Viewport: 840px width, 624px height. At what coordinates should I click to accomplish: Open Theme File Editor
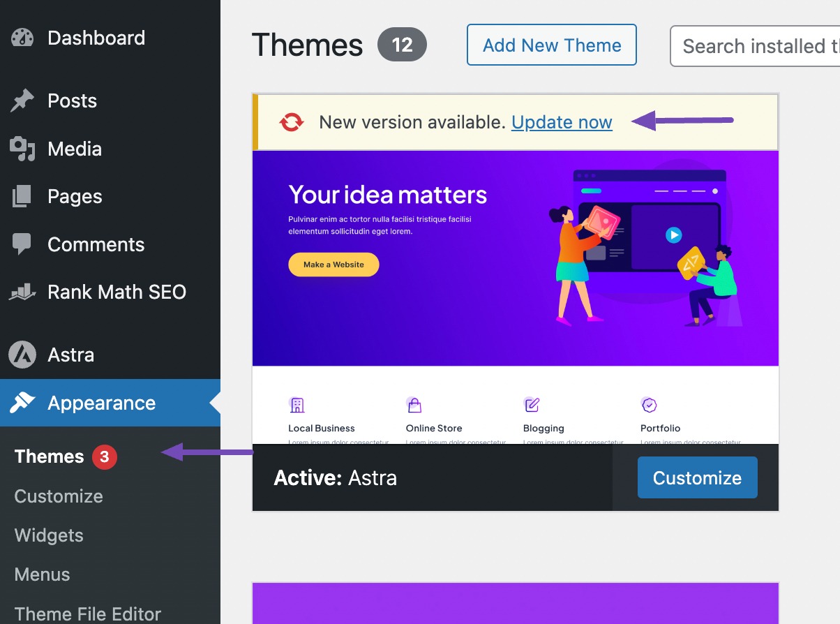coord(88,614)
